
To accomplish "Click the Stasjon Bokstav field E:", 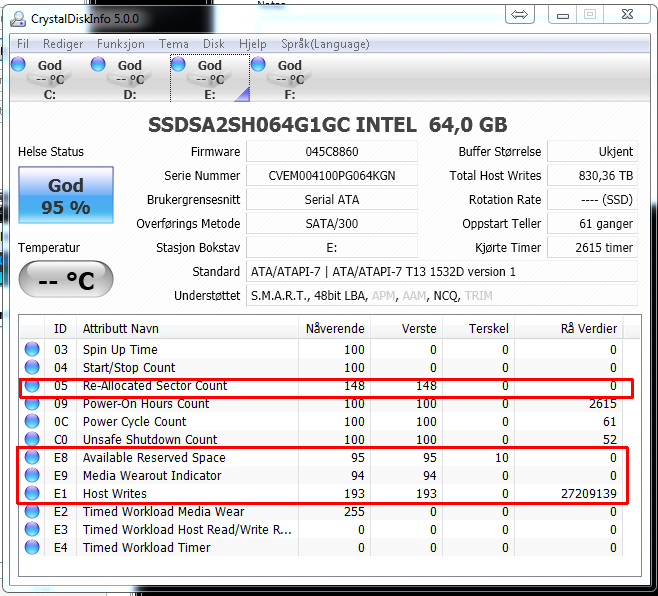I will pyautogui.click(x=332, y=247).
